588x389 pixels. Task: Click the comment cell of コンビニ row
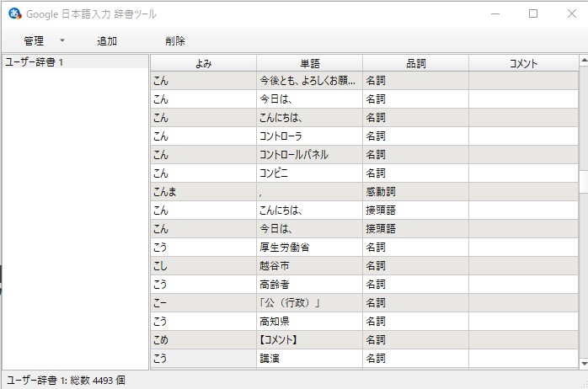(522, 173)
